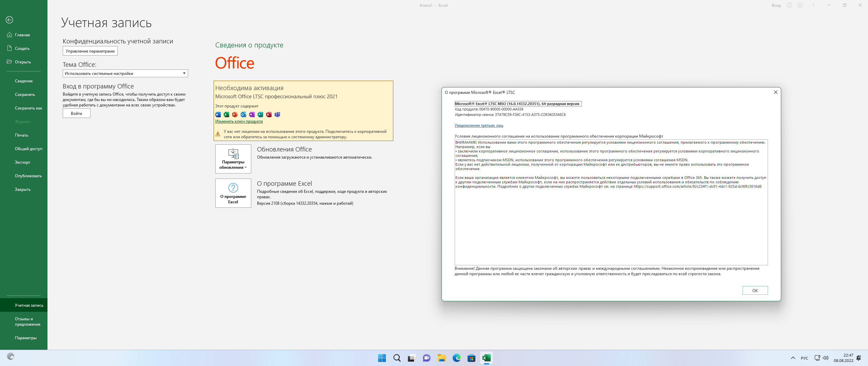Image resolution: width=868 pixels, height=366 pixels.
Task: Click the loading spinner icon at taskbar left
Action: tap(11, 357)
